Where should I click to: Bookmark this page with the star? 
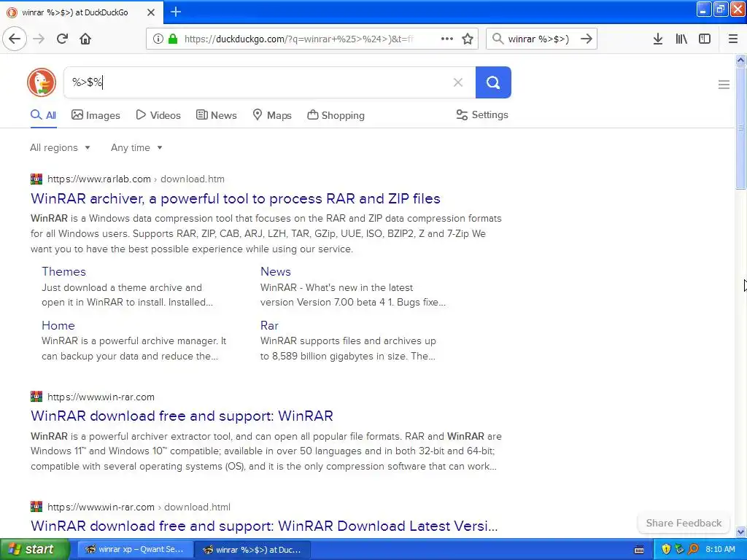[468, 39]
